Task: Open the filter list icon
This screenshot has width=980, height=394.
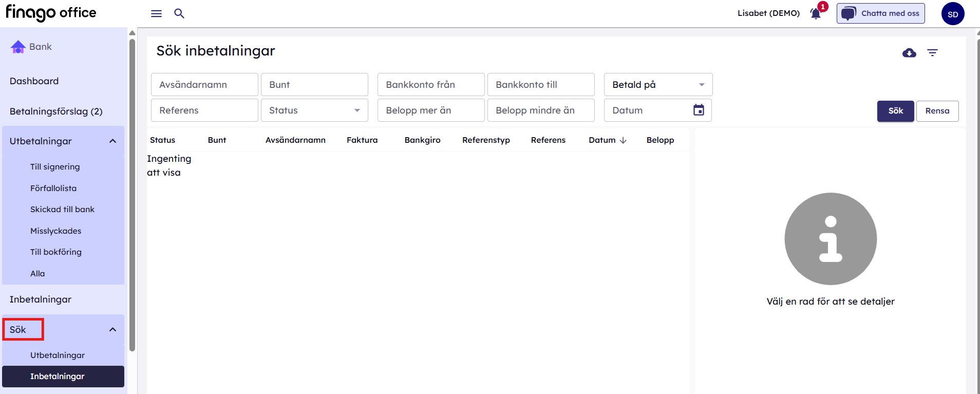Action: coord(932,53)
